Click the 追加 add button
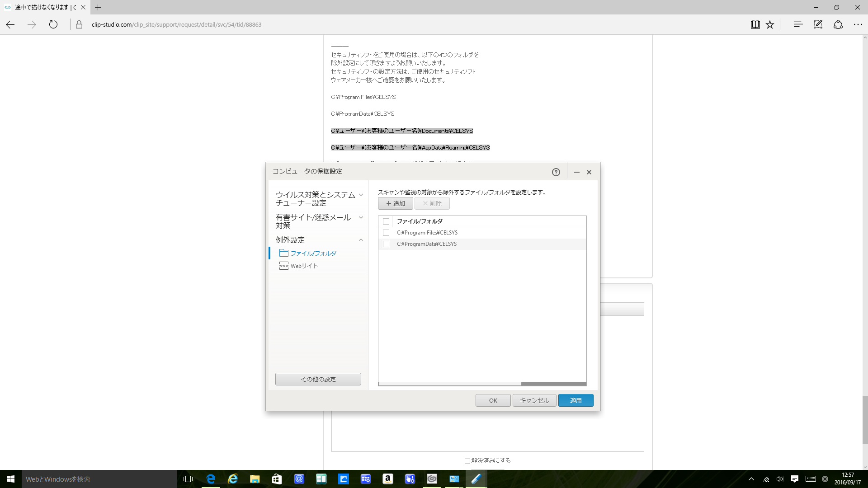 click(396, 203)
